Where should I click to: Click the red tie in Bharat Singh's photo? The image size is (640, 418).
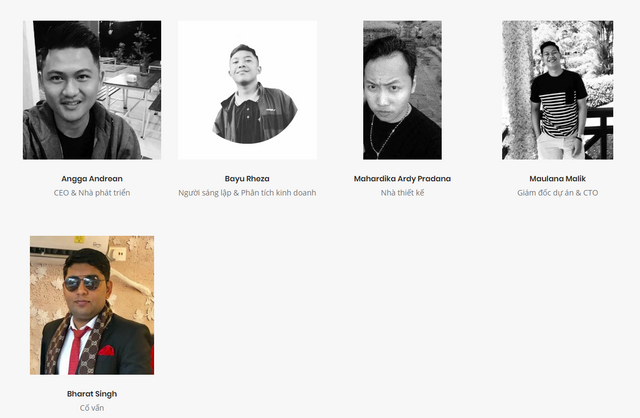pyautogui.click(x=78, y=349)
